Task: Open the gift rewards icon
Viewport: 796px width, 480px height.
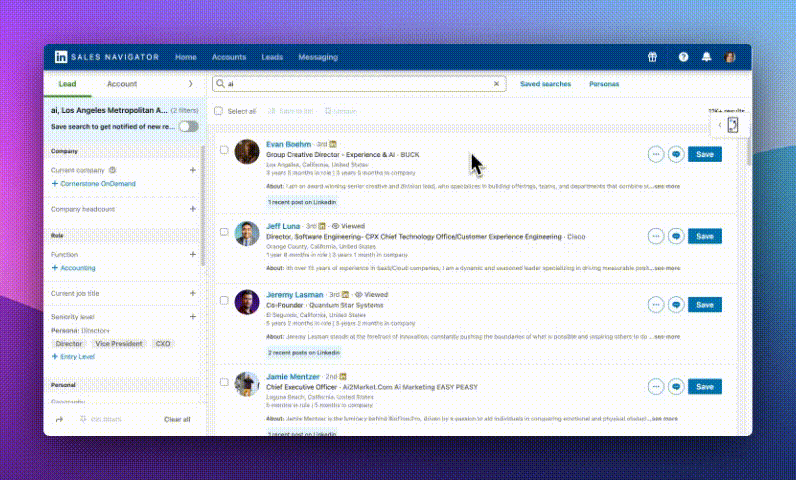Action: point(652,57)
